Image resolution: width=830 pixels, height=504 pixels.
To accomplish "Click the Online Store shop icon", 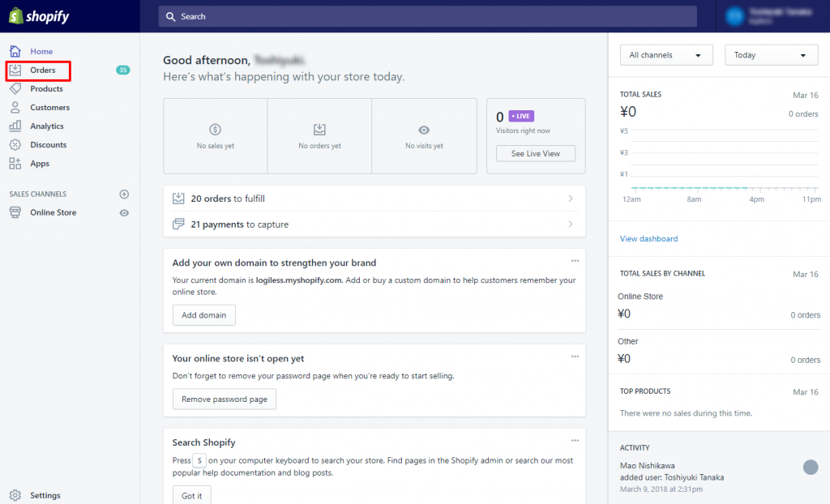I will click(x=15, y=212).
